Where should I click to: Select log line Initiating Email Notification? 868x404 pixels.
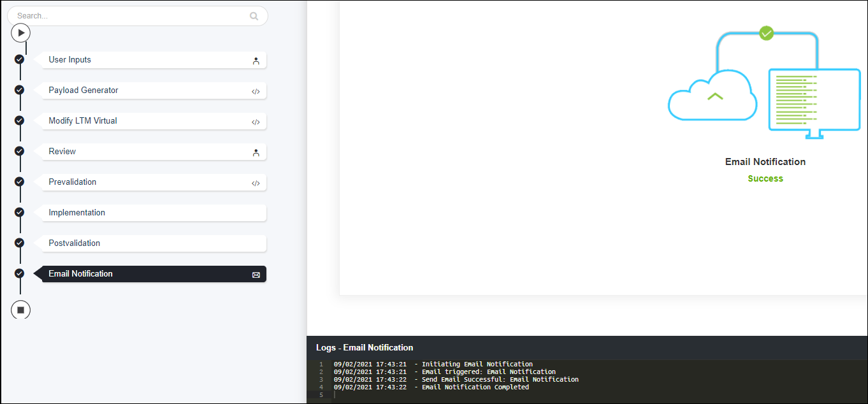click(433, 364)
